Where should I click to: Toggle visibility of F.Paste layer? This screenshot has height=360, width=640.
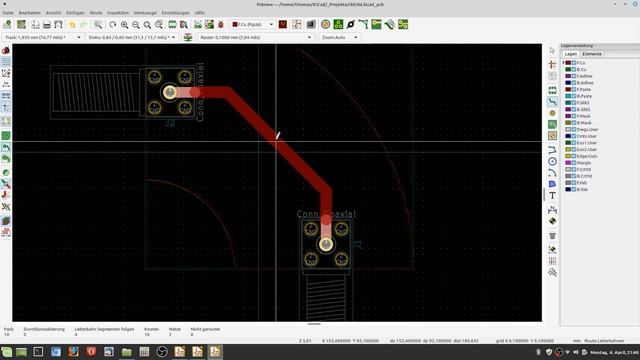(574, 89)
